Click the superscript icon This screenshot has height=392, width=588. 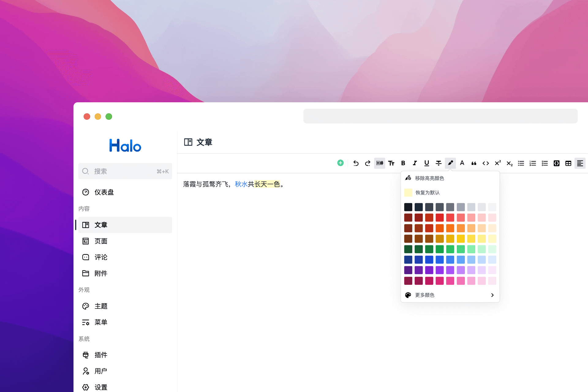click(x=498, y=163)
